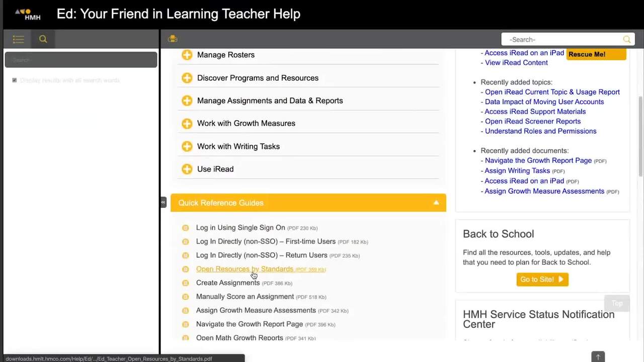Open iRead Current Topic & Usage Report link
644x362 pixels.
tap(552, 92)
